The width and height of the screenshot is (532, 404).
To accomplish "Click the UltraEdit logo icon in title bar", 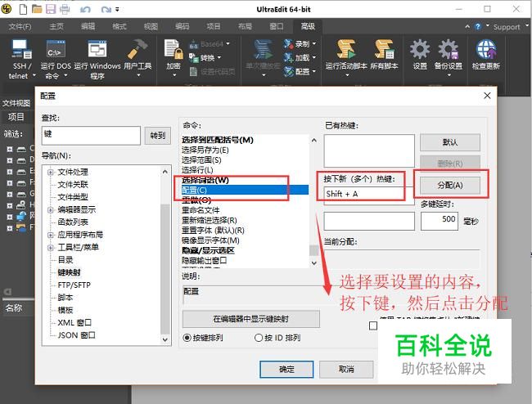I will [7, 9].
